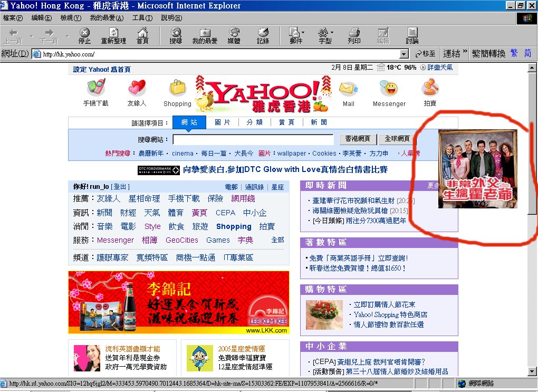Select the 圖片 search tab
538x392 pixels.
pos(223,122)
